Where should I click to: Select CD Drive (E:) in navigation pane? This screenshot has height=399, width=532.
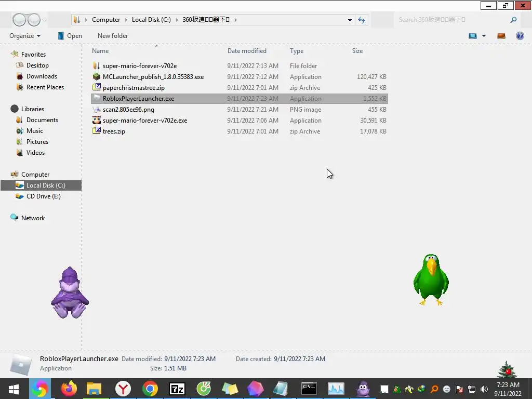[44, 196]
